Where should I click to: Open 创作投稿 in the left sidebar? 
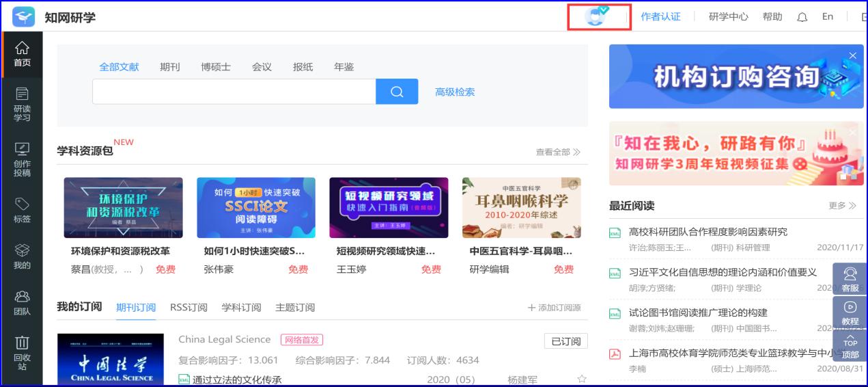pyautogui.click(x=22, y=159)
